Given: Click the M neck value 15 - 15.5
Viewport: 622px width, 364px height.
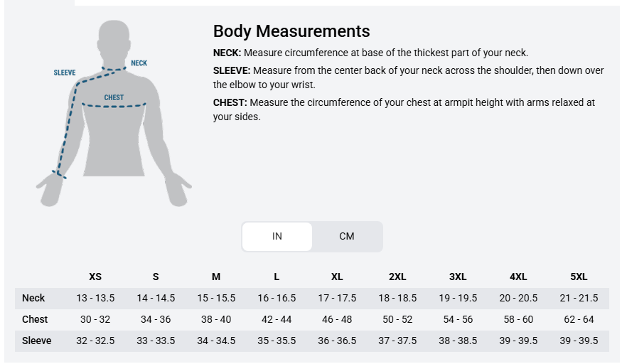Looking at the screenshot, I should (x=216, y=298).
